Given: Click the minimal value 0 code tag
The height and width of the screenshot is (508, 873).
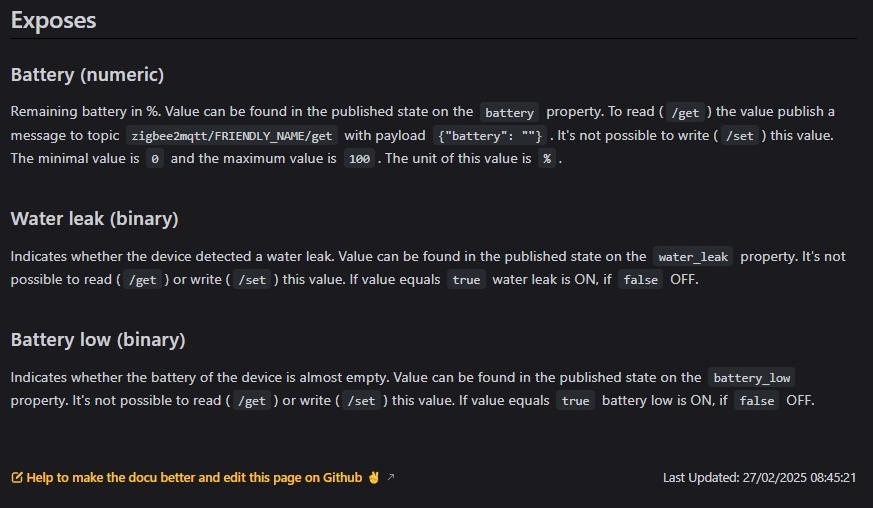Looking at the screenshot, I should pyautogui.click(x=155, y=159).
